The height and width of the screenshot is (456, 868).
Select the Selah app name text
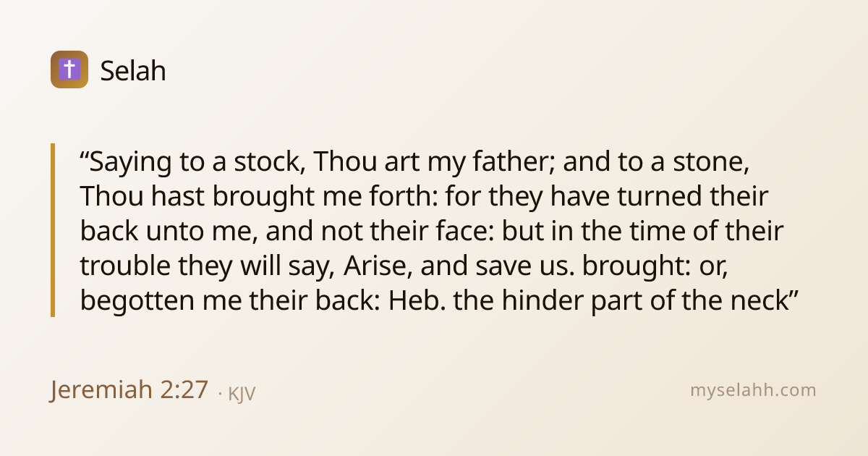pos(133,70)
